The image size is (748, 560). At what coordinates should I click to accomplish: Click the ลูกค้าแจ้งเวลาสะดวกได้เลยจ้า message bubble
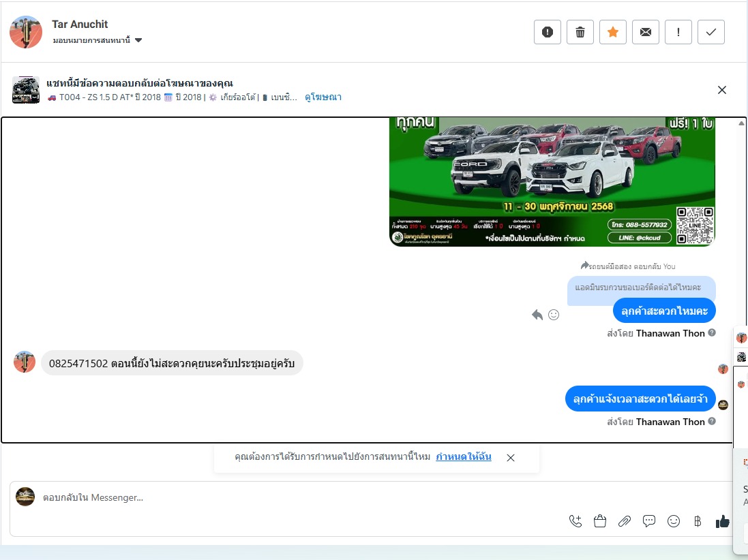click(x=640, y=399)
